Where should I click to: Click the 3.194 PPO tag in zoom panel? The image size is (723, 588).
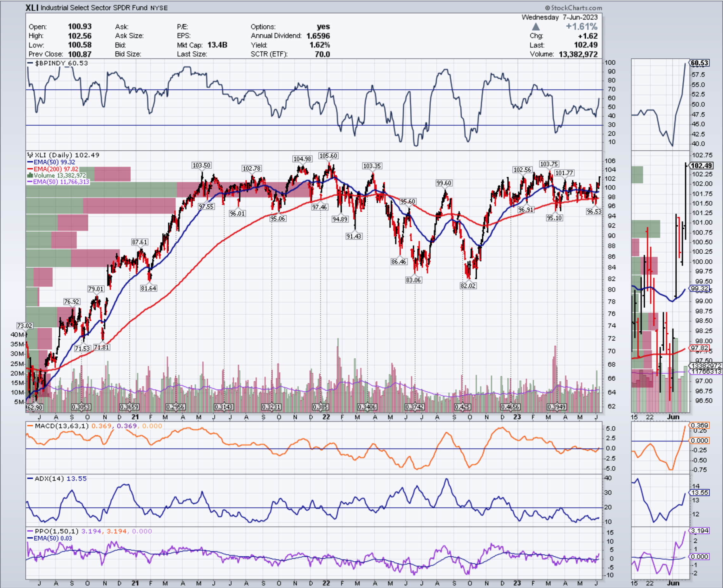(699, 530)
